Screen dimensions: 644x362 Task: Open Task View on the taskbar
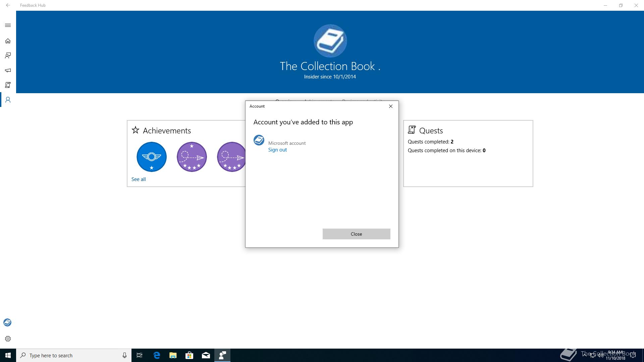(x=140, y=355)
